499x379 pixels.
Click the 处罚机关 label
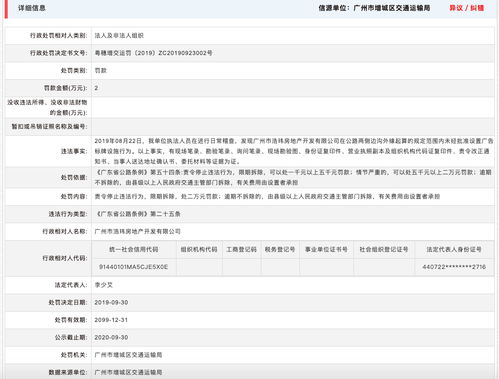tap(74, 355)
